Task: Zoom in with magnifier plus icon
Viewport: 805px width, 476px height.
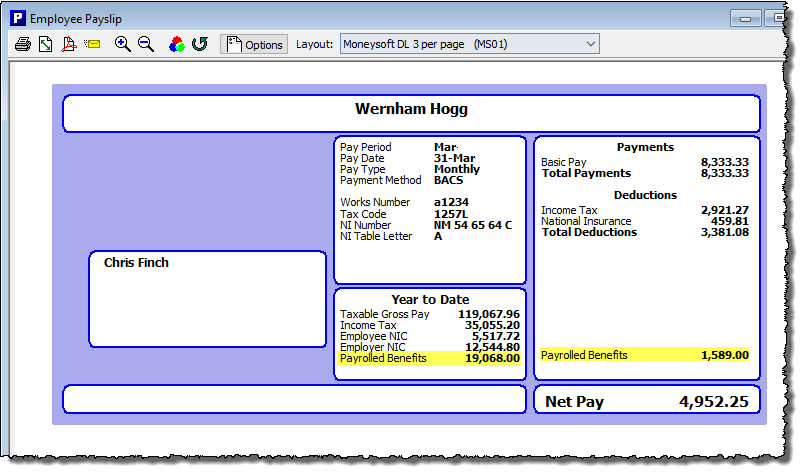Action: click(x=122, y=44)
